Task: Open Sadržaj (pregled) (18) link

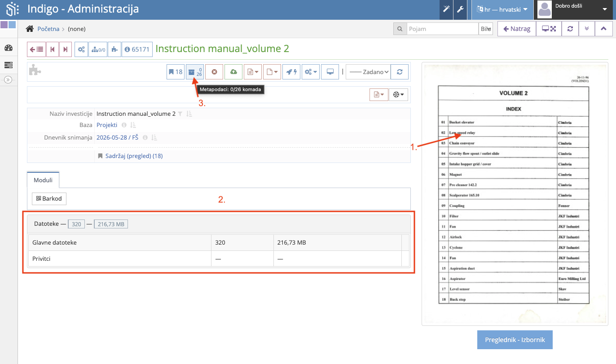Action: 134,156
